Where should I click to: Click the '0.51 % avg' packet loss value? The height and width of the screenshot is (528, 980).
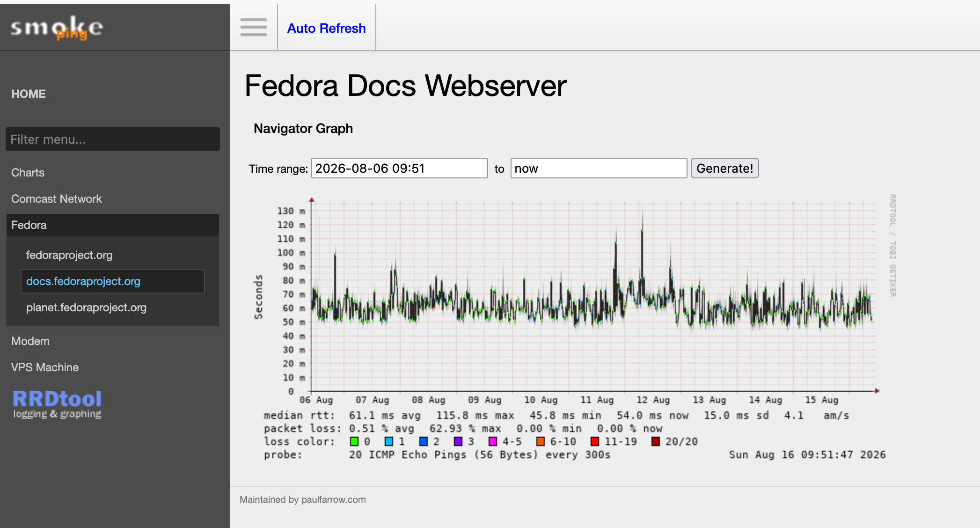point(381,428)
